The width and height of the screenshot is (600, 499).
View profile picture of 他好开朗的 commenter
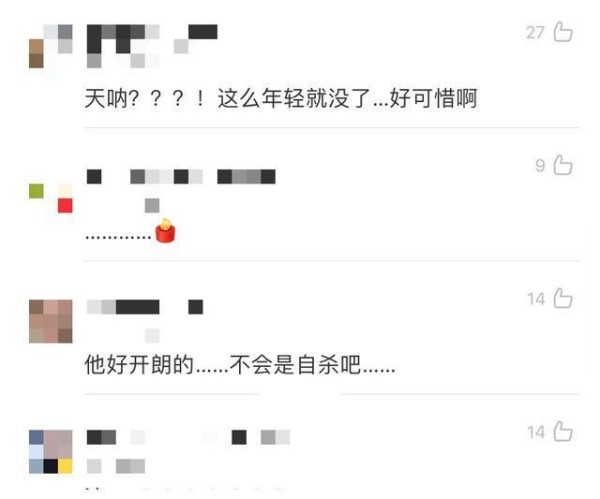[x=51, y=321]
